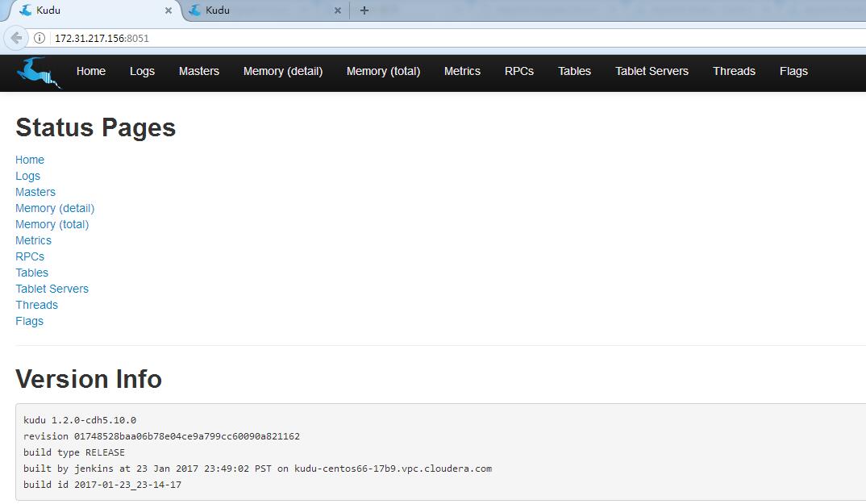Follow Memory (detail) link under Status Pages

click(x=55, y=208)
